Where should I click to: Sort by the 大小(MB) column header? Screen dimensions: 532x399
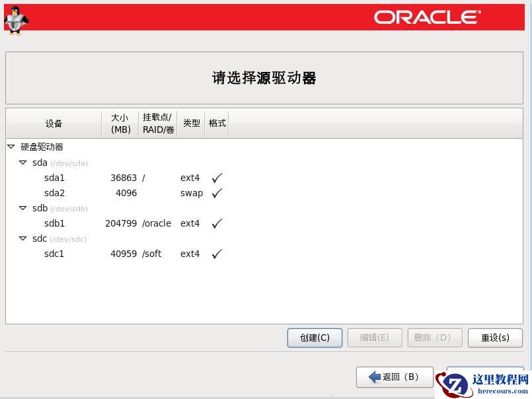[x=120, y=124]
